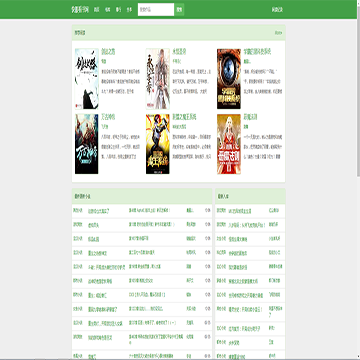Image resolution: width=360 pixels, height=360 pixels.
Task: Open the first title in the right-side list panel
Action: 240,211
